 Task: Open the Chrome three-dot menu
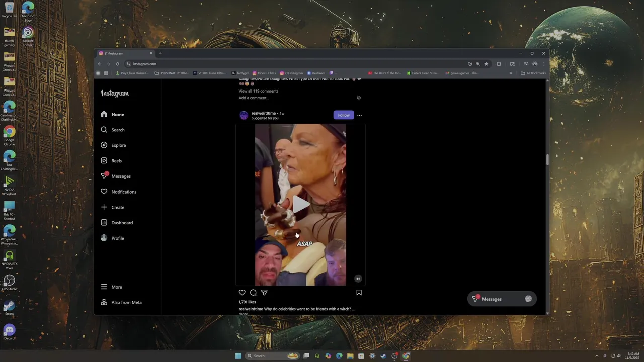(543, 64)
